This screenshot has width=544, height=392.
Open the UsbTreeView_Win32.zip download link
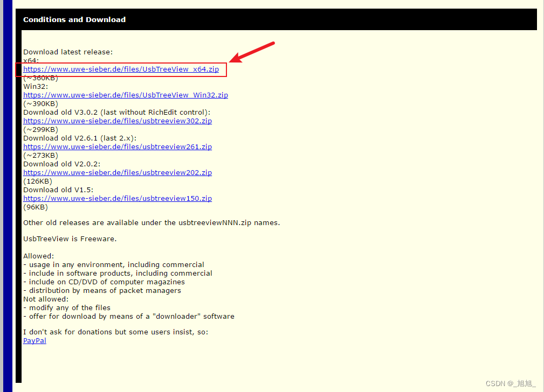pyautogui.click(x=126, y=95)
